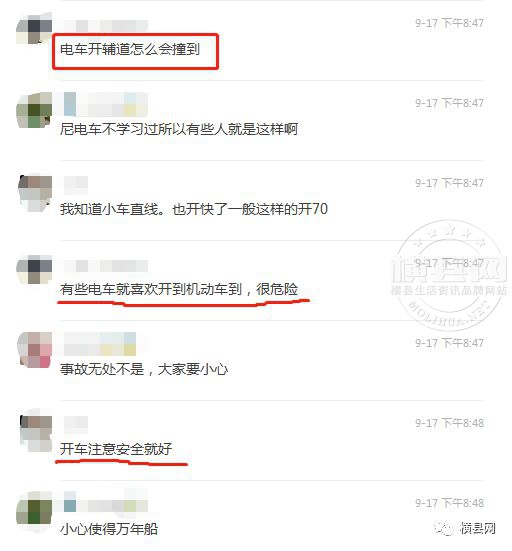Click avatar next to 有些电车就喜欢开到机动车到 comment
This screenshot has height=551, width=512.
coord(34,270)
